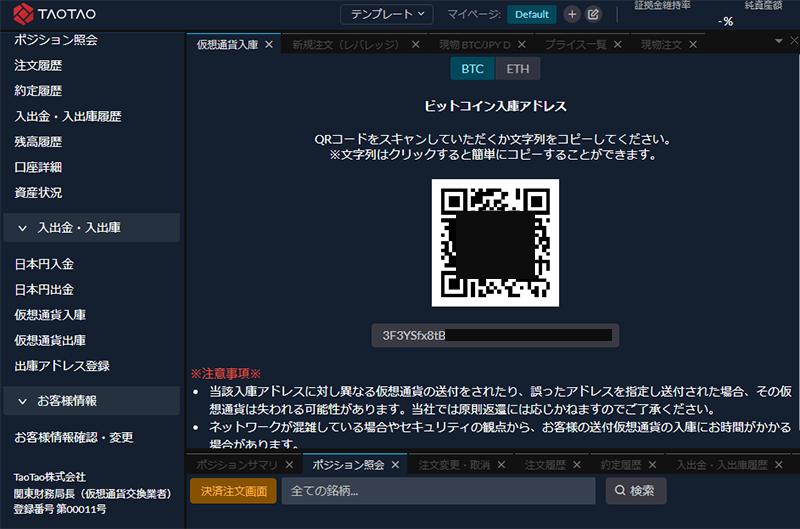The height and width of the screenshot is (529, 800).
Task: Collapse the お客様情報 section
Action: click(91, 401)
